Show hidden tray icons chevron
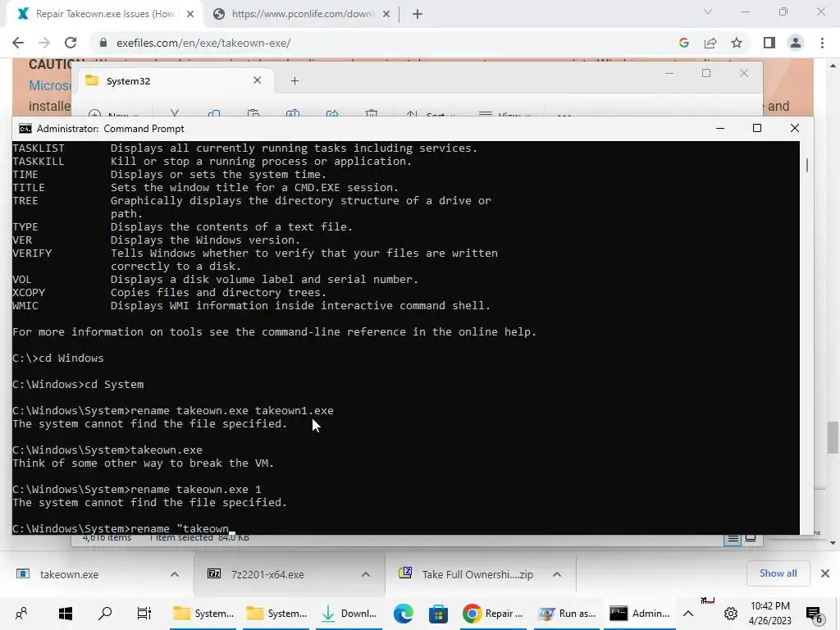The width and height of the screenshot is (840, 630). tap(688, 614)
